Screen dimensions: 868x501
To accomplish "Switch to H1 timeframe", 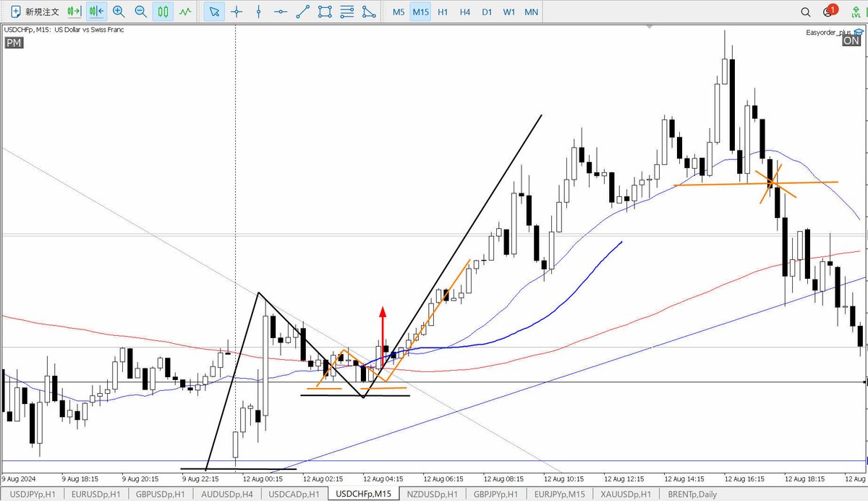I will coord(443,12).
